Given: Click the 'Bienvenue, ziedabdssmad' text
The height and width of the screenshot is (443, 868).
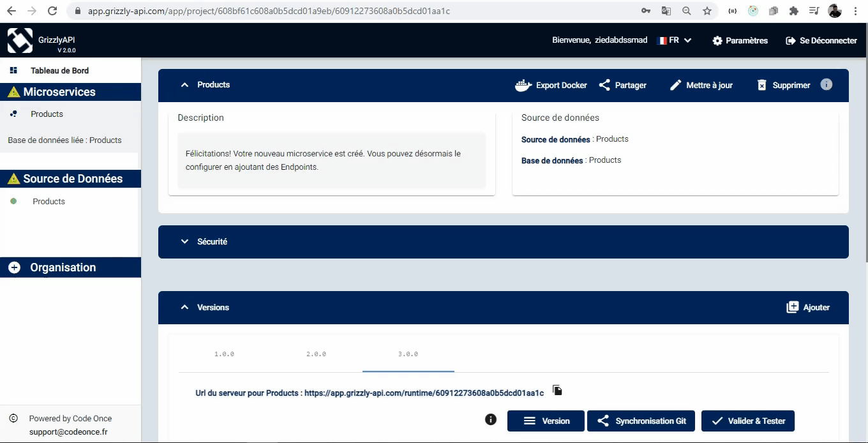Looking at the screenshot, I should pyautogui.click(x=600, y=40).
